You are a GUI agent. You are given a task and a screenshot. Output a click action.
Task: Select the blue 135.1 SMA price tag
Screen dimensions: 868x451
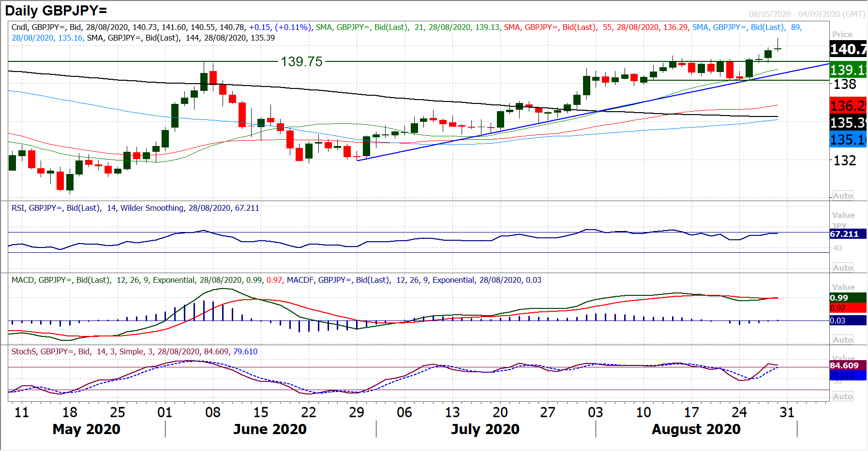point(848,140)
